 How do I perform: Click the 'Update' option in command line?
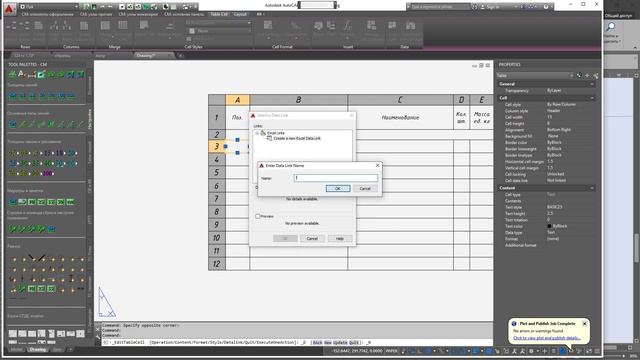pos(340,343)
